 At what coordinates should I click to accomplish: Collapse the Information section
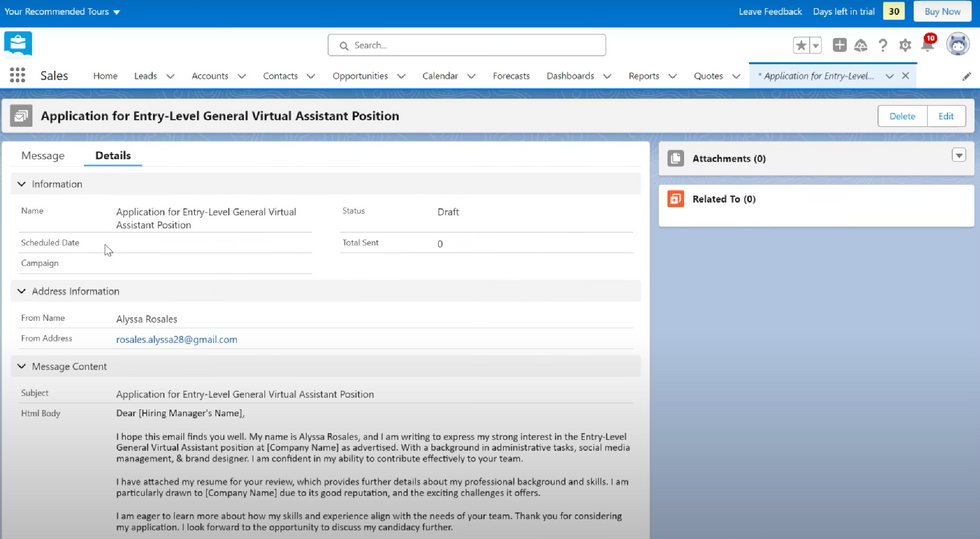point(22,184)
